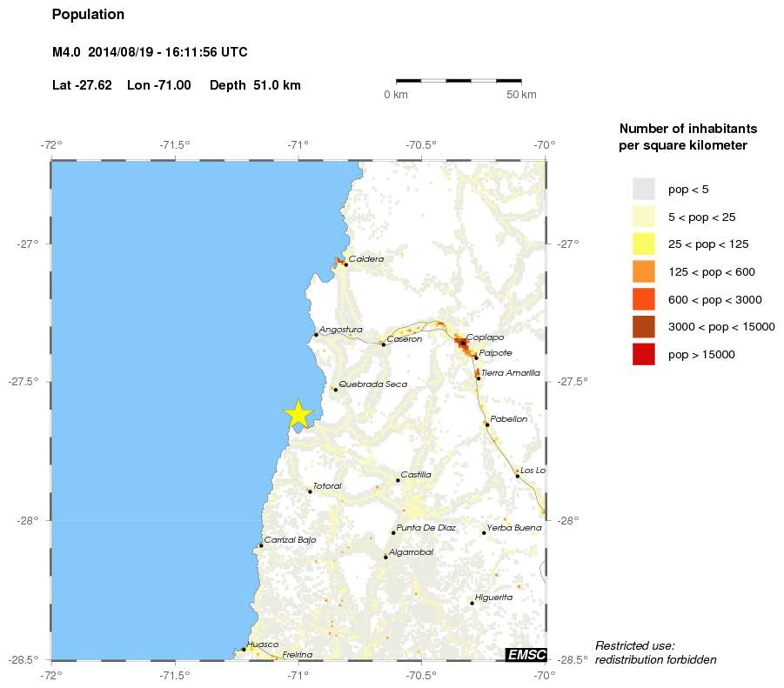Image resolution: width=784 pixels, height=688 pixels.
Task: Click the gray 'pop < 5' legend swatch
Action: (x=643, y=189)
